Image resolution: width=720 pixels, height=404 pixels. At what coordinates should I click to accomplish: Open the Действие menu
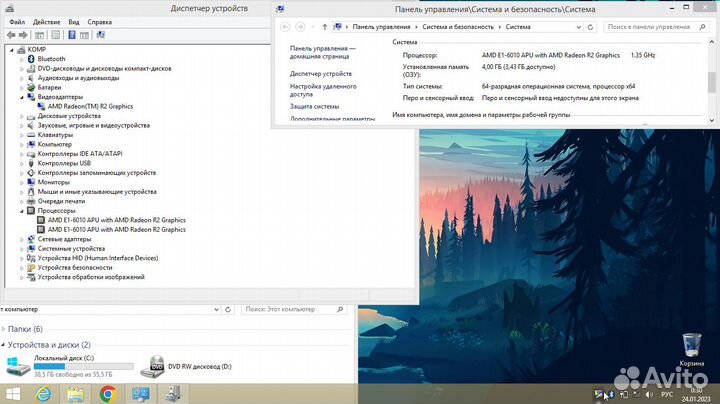click(46, 22)
